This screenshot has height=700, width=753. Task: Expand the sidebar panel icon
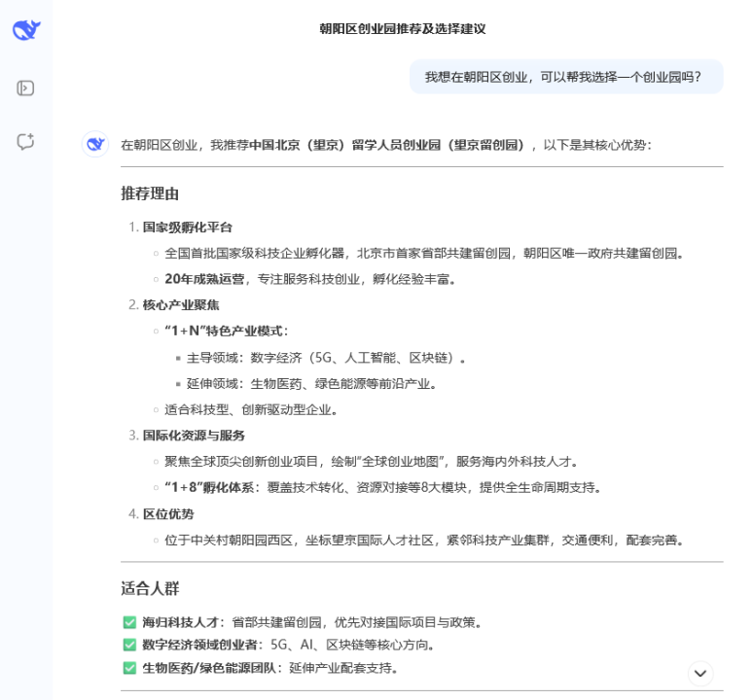(x=26, y=88)
